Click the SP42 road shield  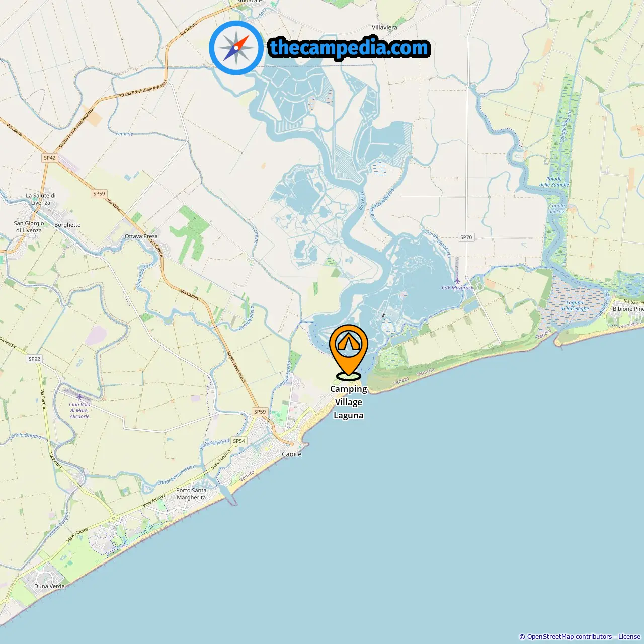point(50,158)
